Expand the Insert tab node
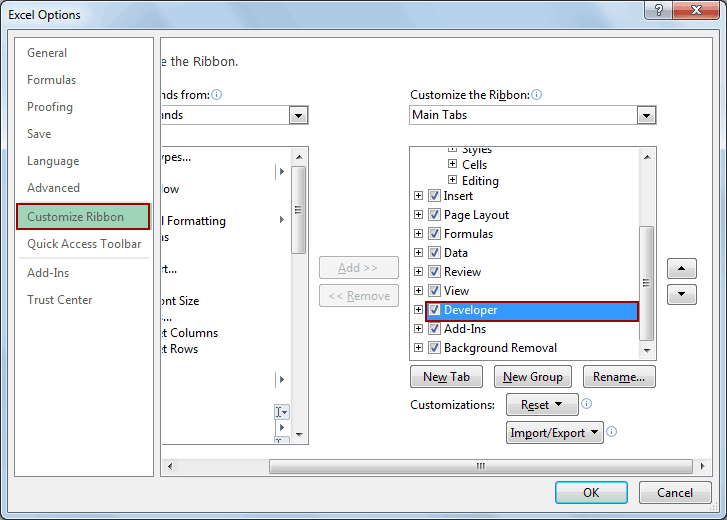This screenshot has width=727, height=520. click(x=418, y=196)
